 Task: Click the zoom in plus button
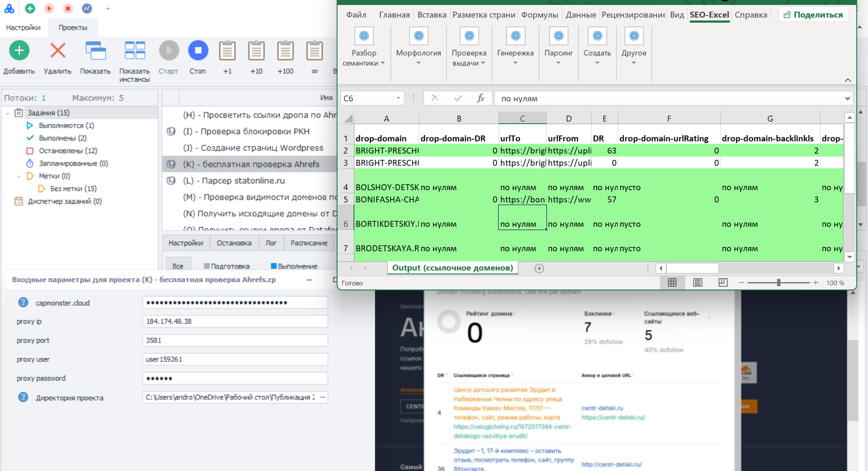[816, 283]
